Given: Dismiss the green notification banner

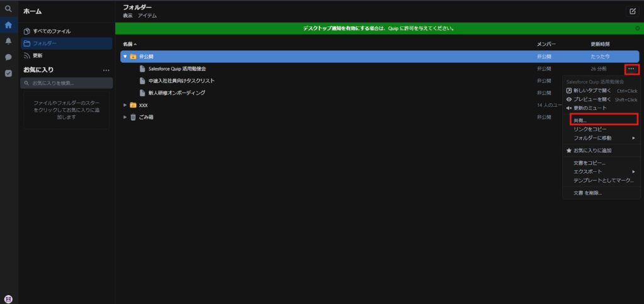Looking at the screenshot, I should (x=637, y=28).
